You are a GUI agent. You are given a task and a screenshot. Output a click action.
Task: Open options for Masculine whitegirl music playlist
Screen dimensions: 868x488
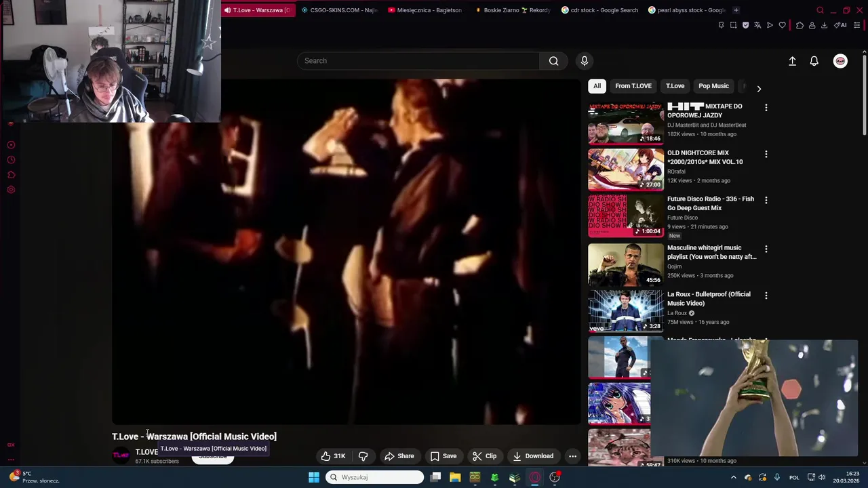coord(766,249)
